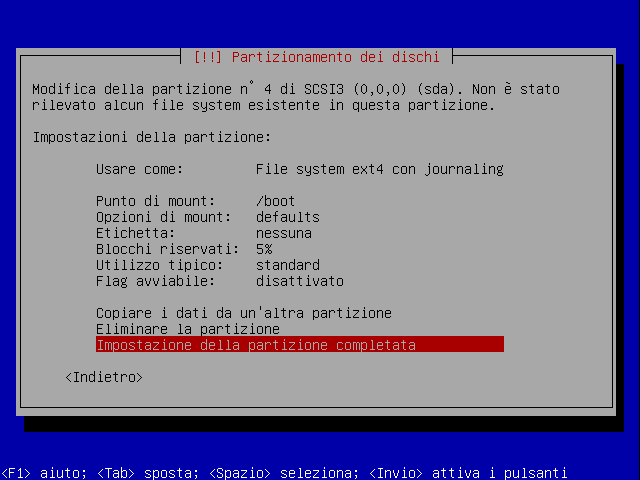Screen dimensions: 640x480
Task: Click the 'Partizionamento dei dischi' title
Action: [x=320, y=57]
